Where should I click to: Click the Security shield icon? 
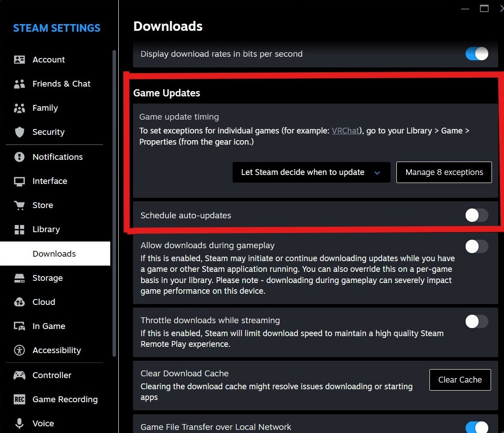pos(19,132)
